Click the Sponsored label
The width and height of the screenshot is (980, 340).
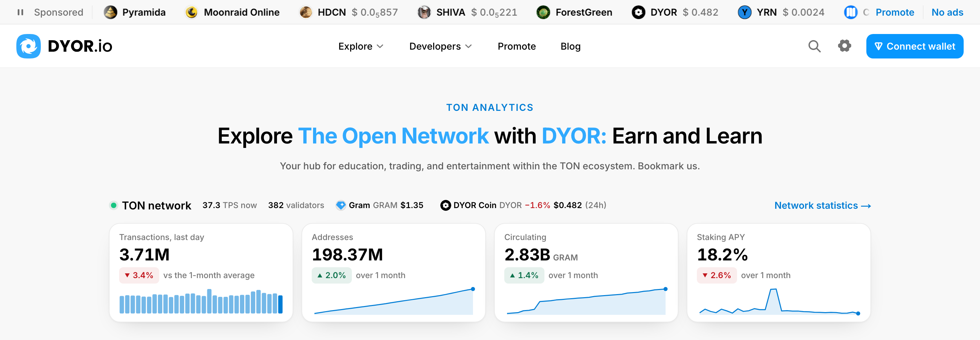click(x=58, y=12)
